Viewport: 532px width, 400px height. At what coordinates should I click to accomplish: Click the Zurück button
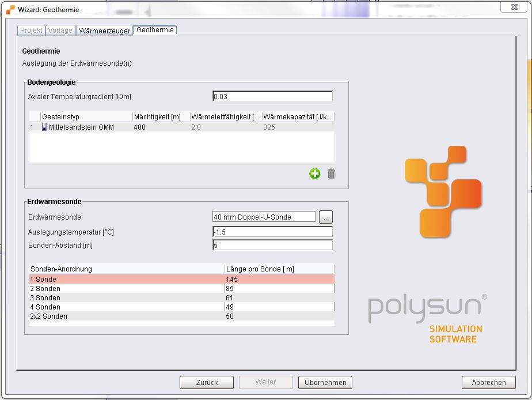pos(207,382)
